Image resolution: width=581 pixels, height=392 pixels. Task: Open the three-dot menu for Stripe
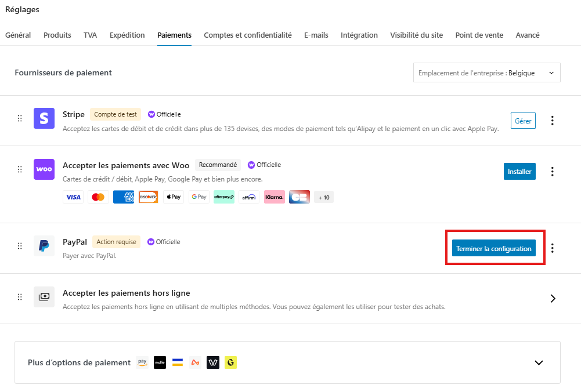(552, 121)
